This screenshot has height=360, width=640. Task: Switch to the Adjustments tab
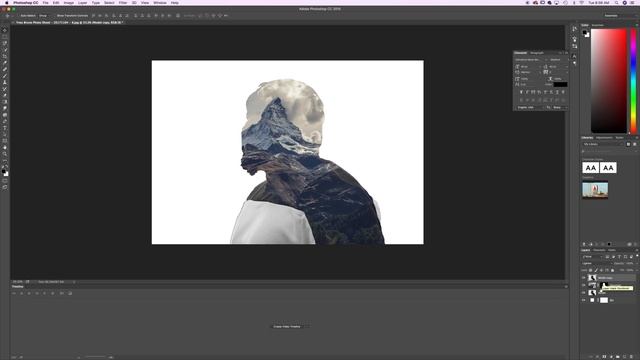tap(604, 138)
